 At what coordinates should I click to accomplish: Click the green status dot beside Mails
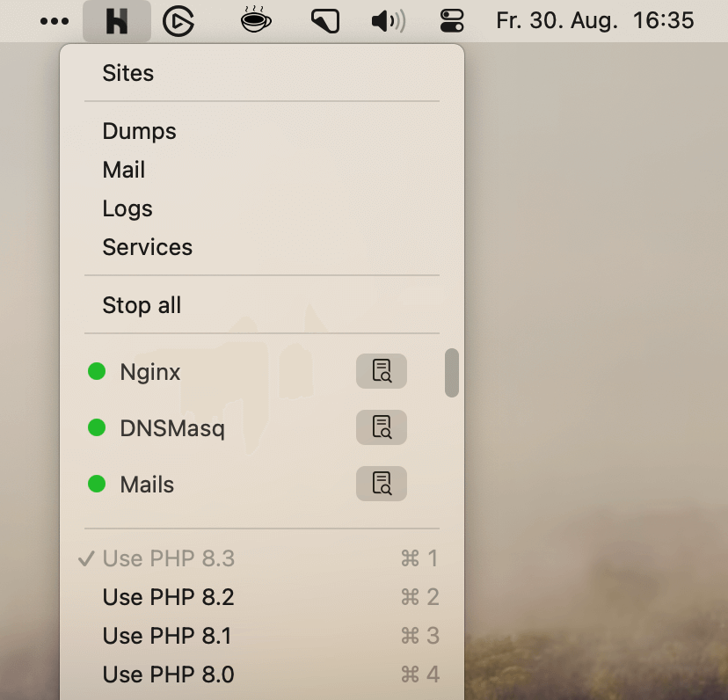coord(97,484)
